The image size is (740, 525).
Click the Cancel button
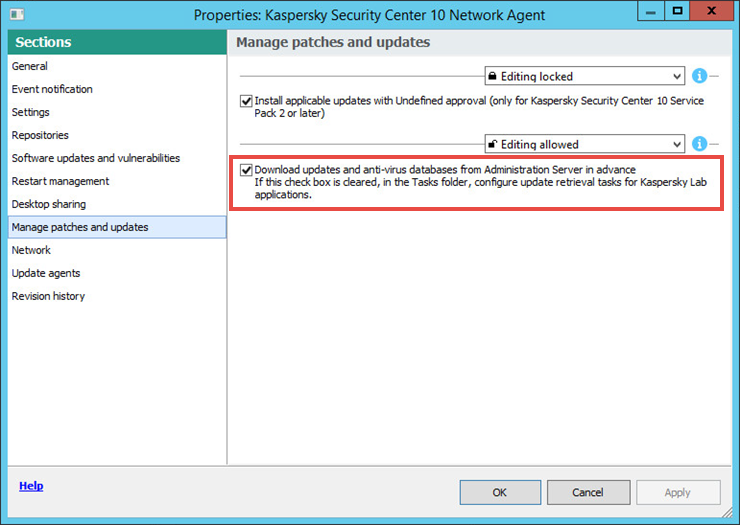coord(588,492)
